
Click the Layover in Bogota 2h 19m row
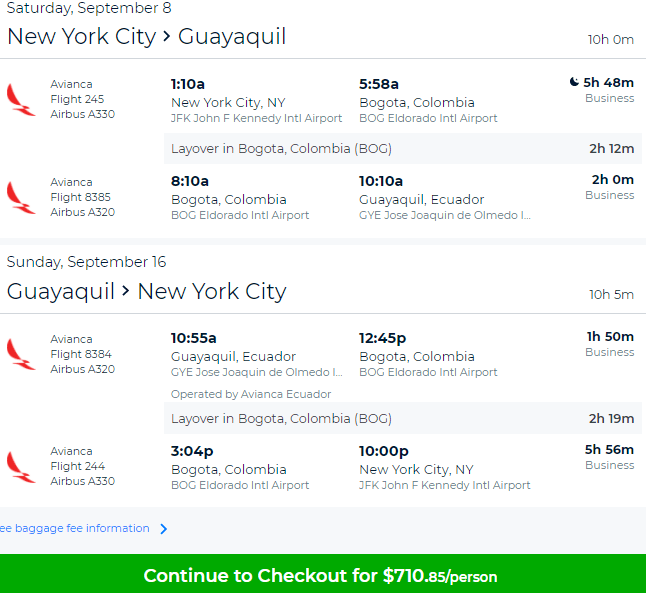coord(403,418)
